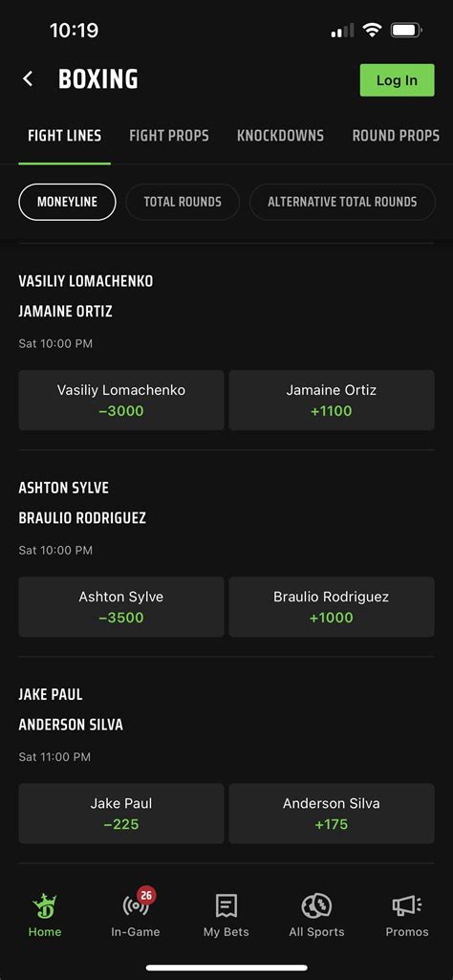453x980 pixels.
Task: Open the DraftKings Home crown icon
Action: [45, 905]
